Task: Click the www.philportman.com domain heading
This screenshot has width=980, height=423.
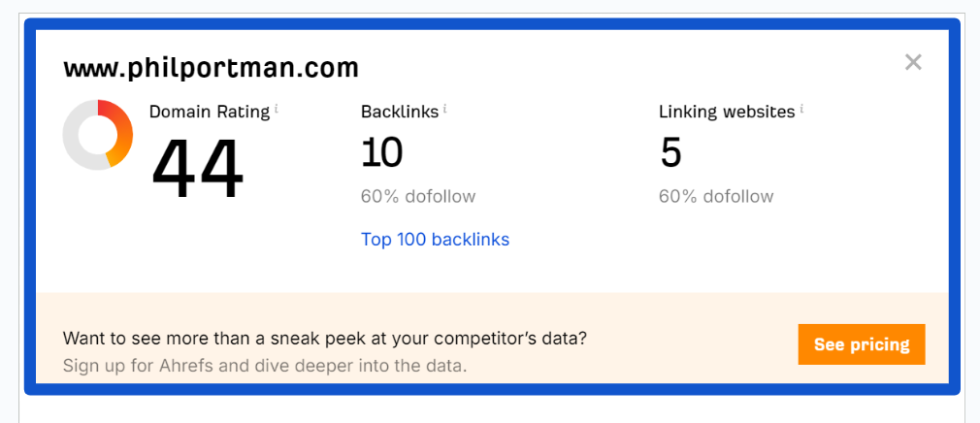Action: click(211, 68)
